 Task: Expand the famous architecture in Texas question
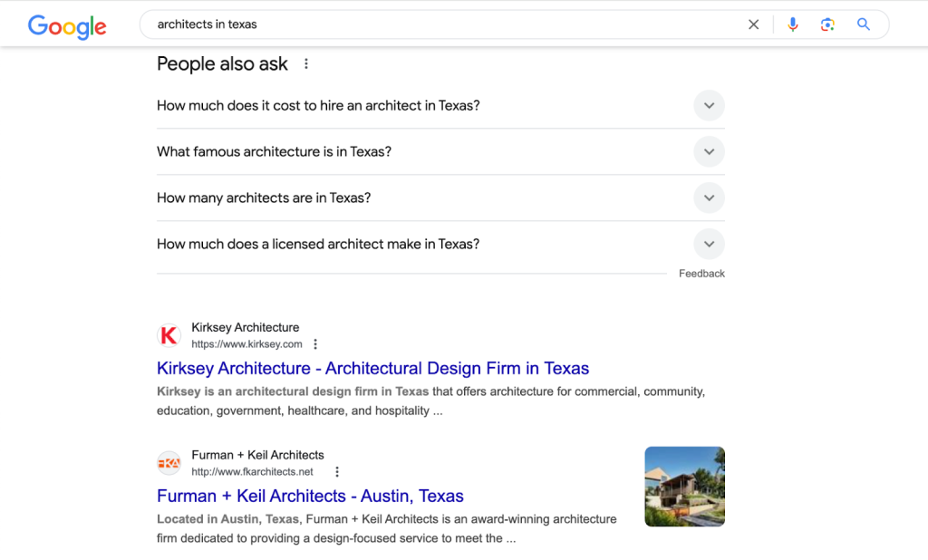pos(709,152)
